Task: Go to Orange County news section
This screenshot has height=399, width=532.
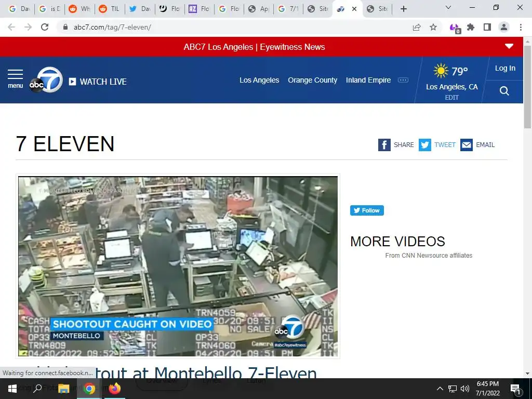Action: [312, 80]
